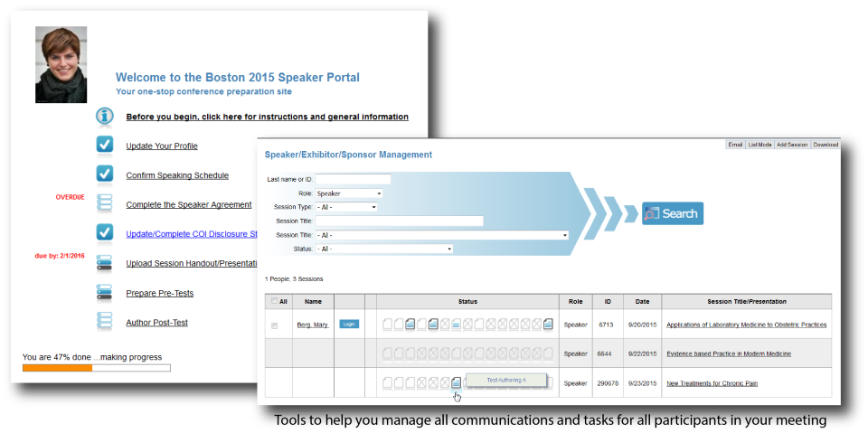868x433 pixels.
Task: Click the speaker profile photo
Action: coord(61,65)
